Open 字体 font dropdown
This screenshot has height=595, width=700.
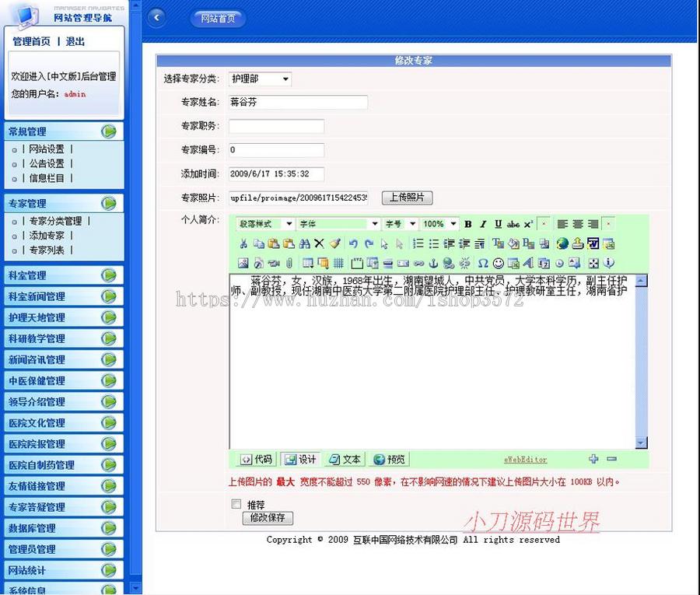click(x=338, y=224)
